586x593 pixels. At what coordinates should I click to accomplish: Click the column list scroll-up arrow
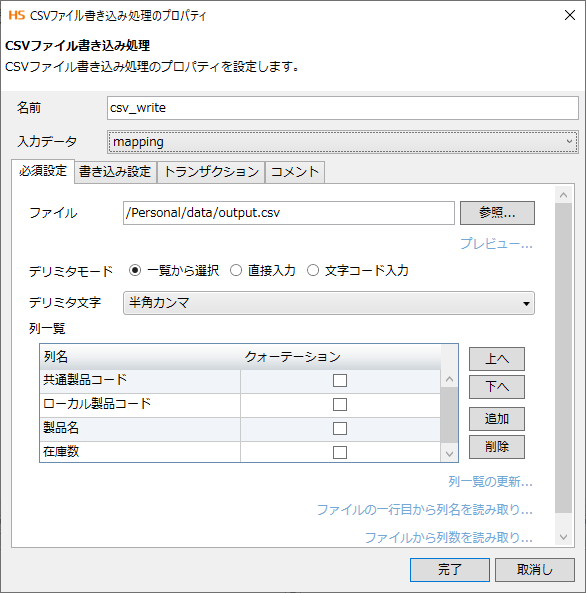point(449,379)
